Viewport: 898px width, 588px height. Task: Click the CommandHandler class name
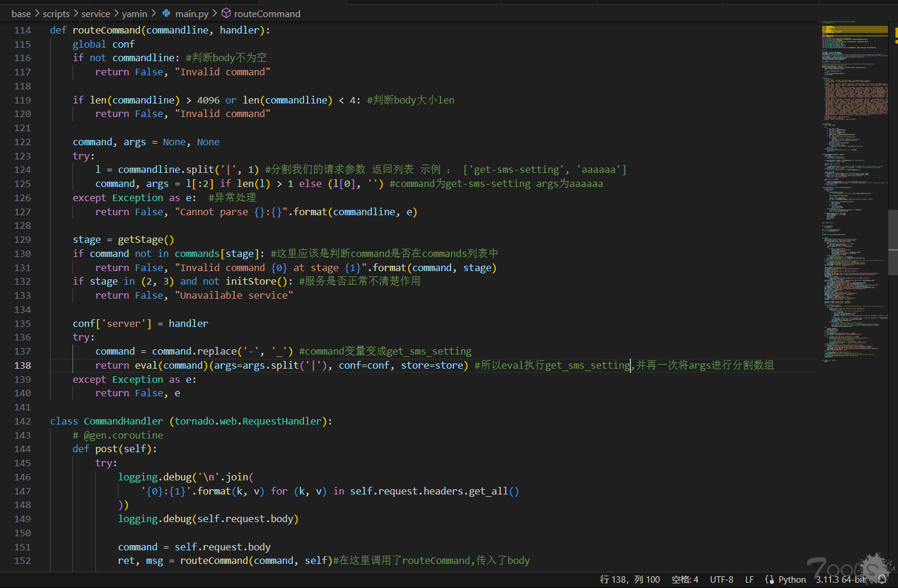pyautogui.click(x=123, y=421)
